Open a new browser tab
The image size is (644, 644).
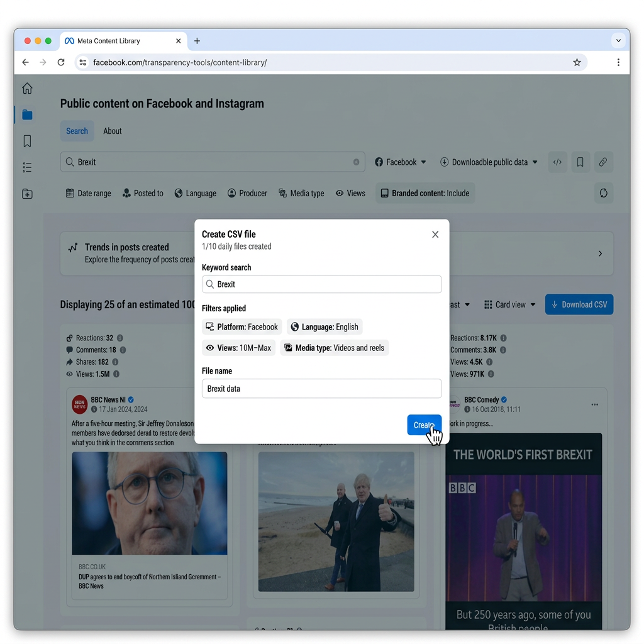click(197, 41)
